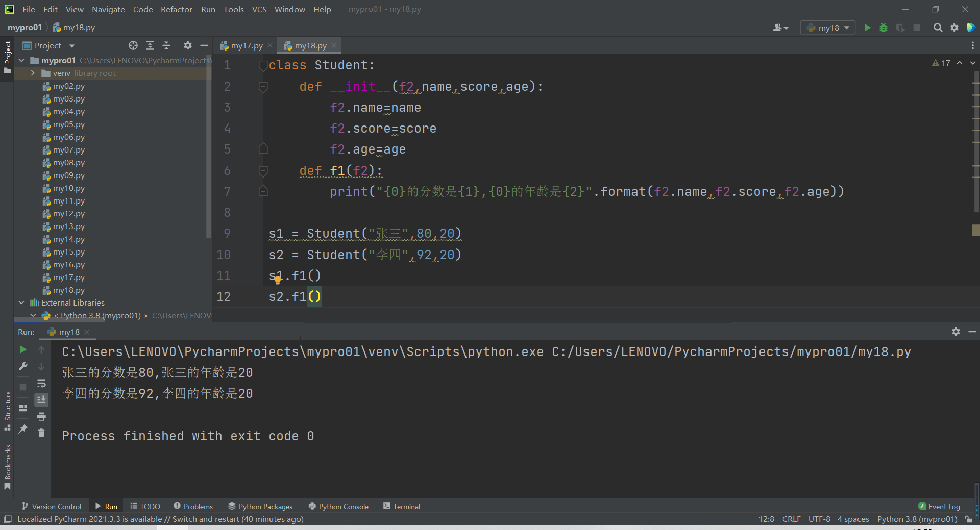
Task: Open run configuration wrench icon
Action: pos(23,366)
